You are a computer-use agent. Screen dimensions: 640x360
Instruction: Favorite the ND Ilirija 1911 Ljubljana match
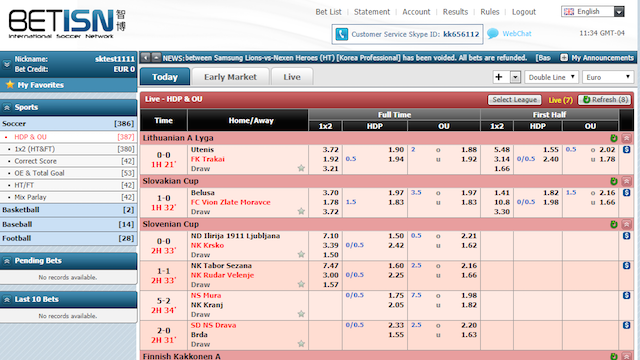point(301,254)
